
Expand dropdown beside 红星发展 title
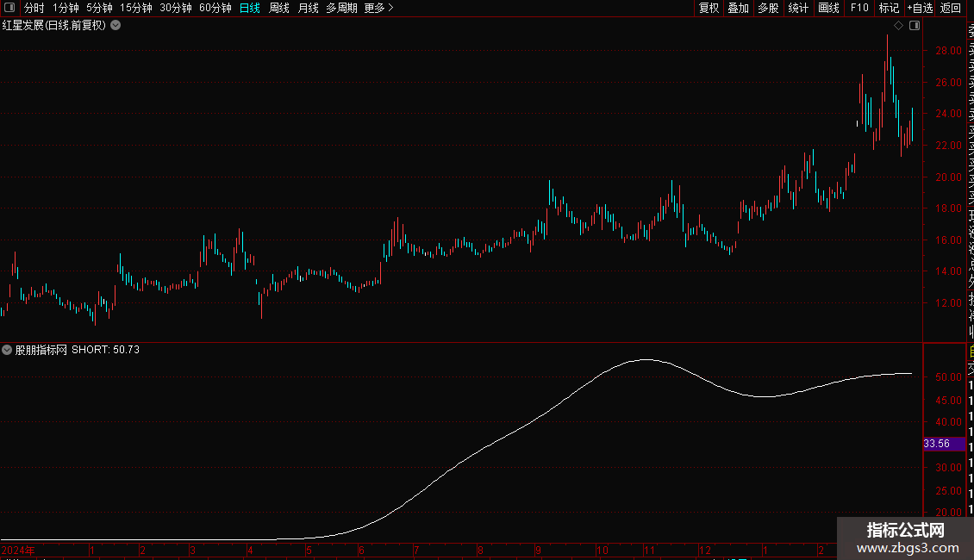pos(116,26)
